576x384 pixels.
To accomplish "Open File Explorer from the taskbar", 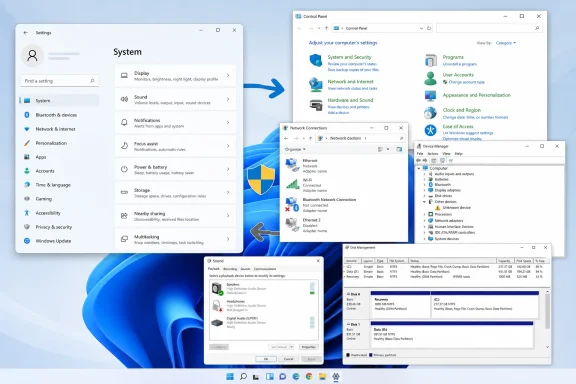I will coord(323,376).
